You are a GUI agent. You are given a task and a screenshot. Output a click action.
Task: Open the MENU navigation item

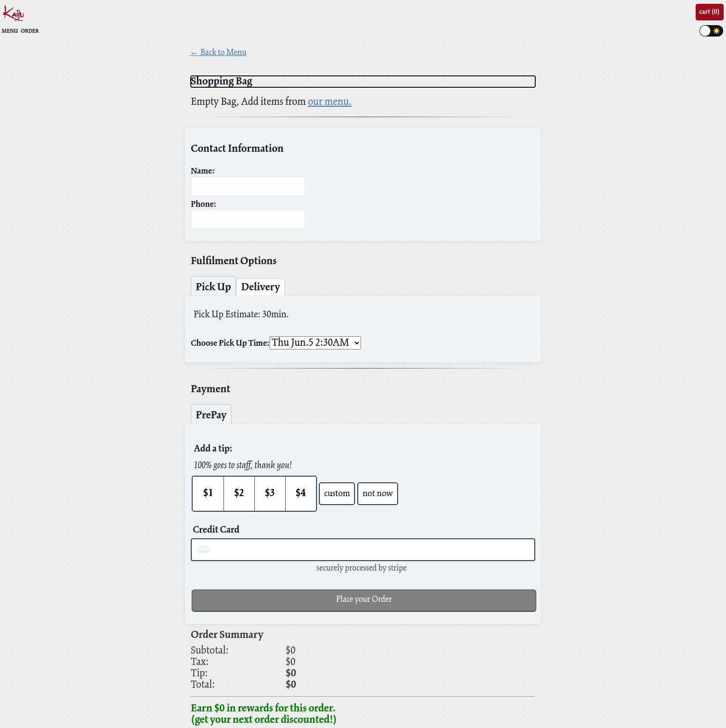pos(9,31)
